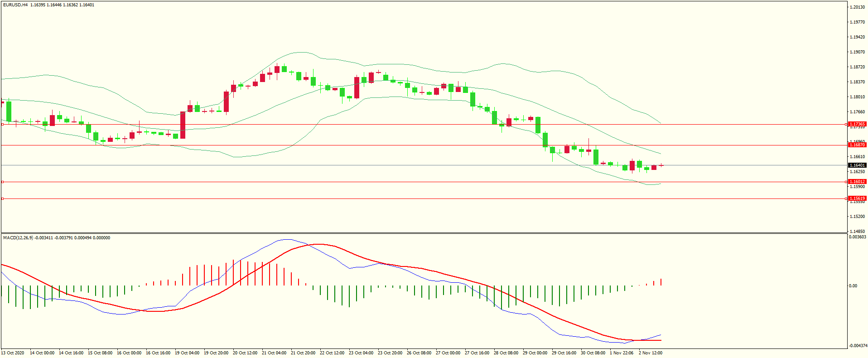This screenshot has width=868, height=358.
Task: Click the -0.004374 MACD scale value
Action: [858, 346]
